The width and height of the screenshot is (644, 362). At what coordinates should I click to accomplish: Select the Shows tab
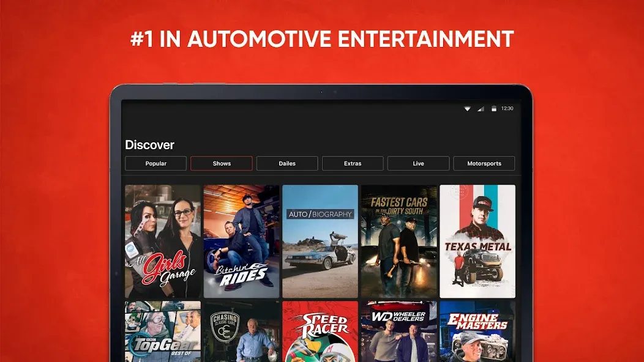(x=222, y=163)
